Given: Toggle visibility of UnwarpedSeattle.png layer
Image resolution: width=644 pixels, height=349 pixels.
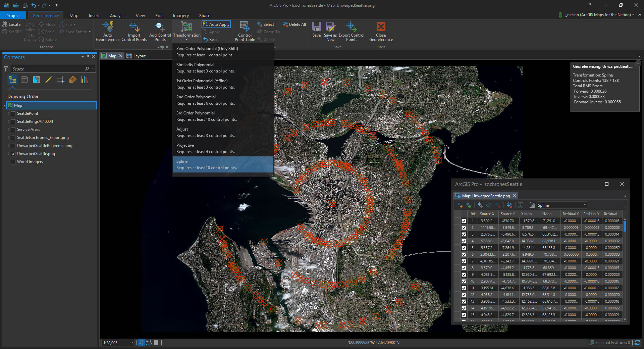Looking at the screenshot, I should tap(13, 154).
